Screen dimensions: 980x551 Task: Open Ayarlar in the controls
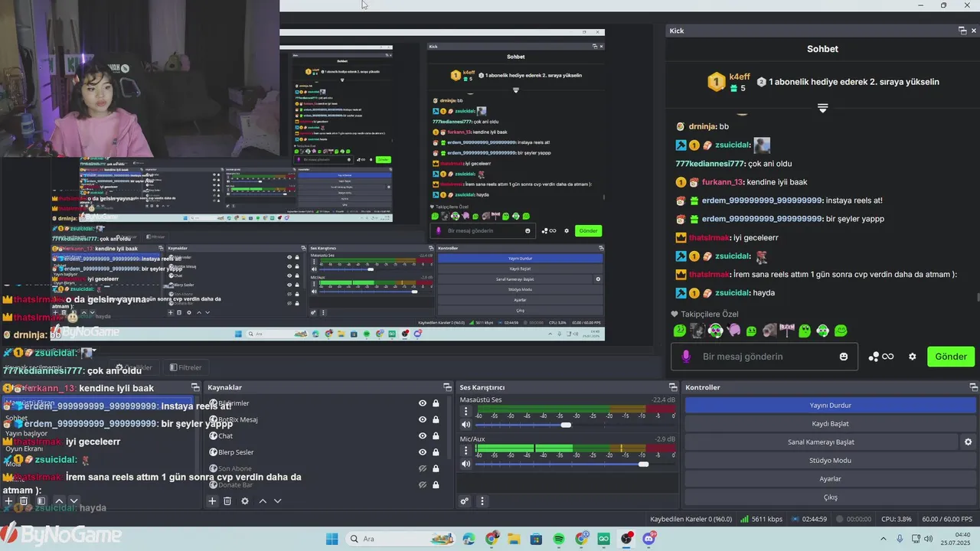point(830,478)
